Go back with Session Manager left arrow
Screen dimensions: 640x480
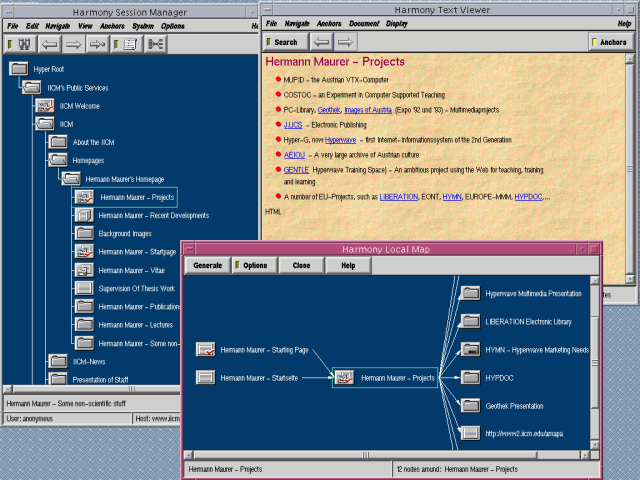pos(50,44)
